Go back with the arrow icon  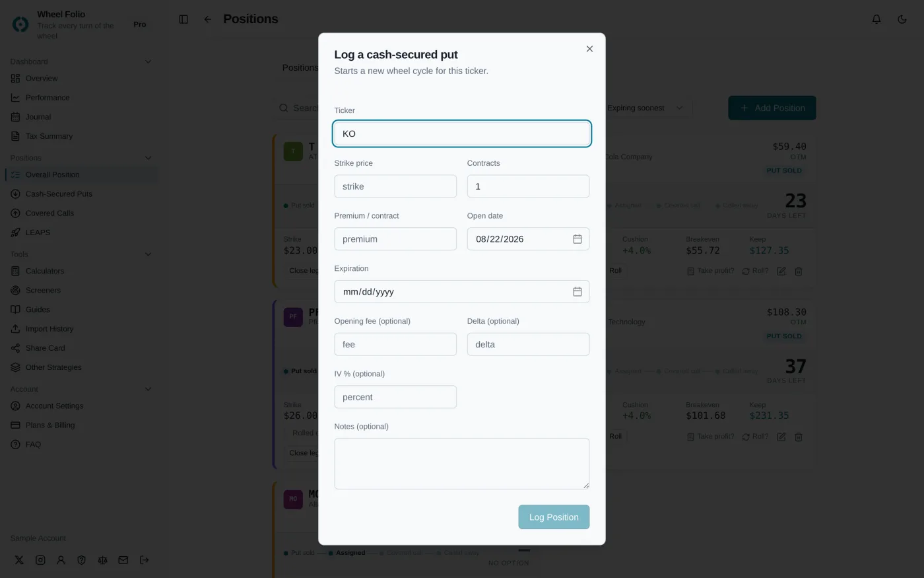[208, 19]
